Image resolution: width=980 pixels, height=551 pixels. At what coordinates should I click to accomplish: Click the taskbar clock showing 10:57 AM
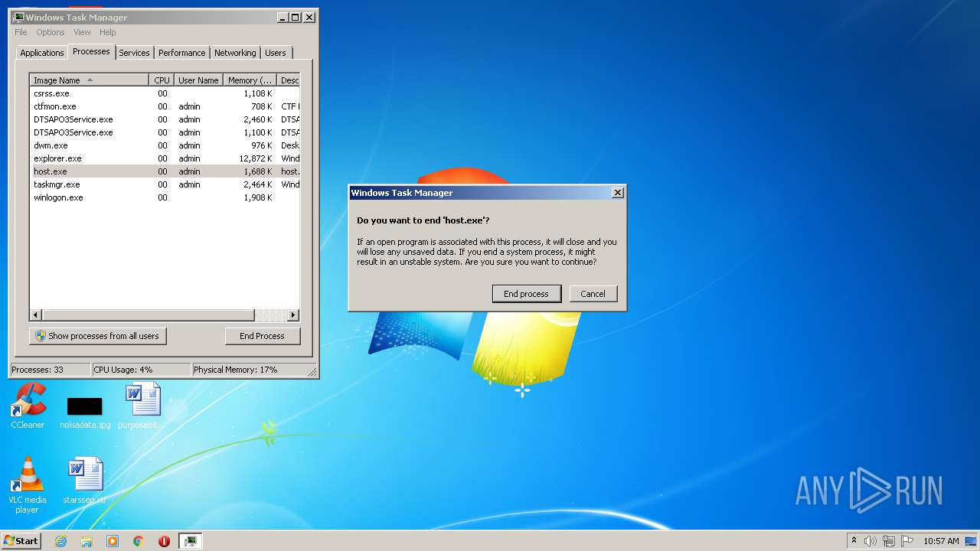tap(941, 541)
